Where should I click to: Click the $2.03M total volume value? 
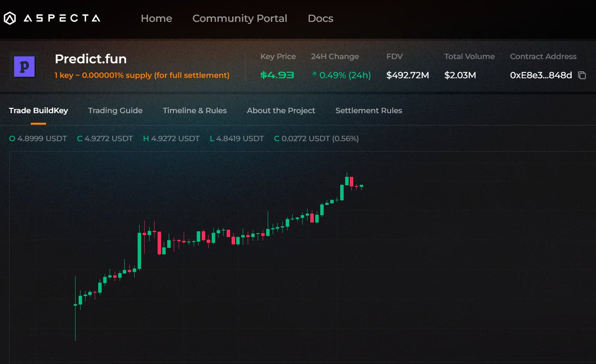click(460, 75)
